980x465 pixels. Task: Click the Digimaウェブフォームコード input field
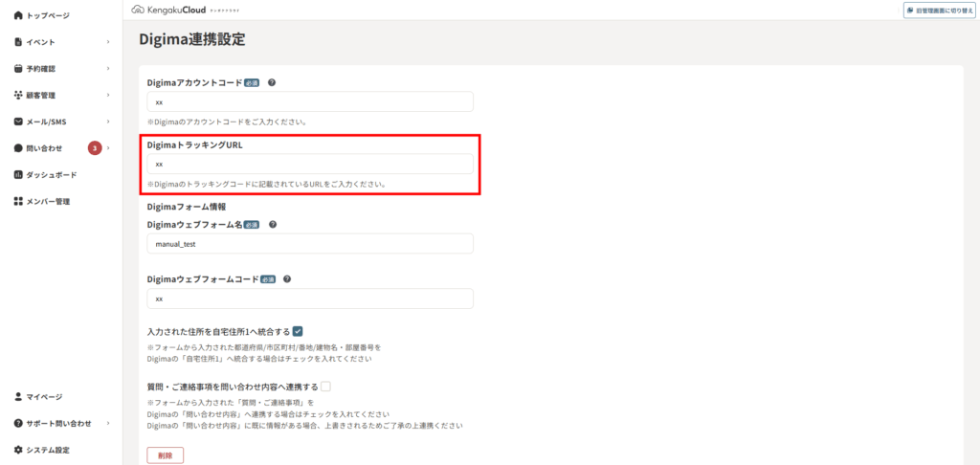pos(310,299)
